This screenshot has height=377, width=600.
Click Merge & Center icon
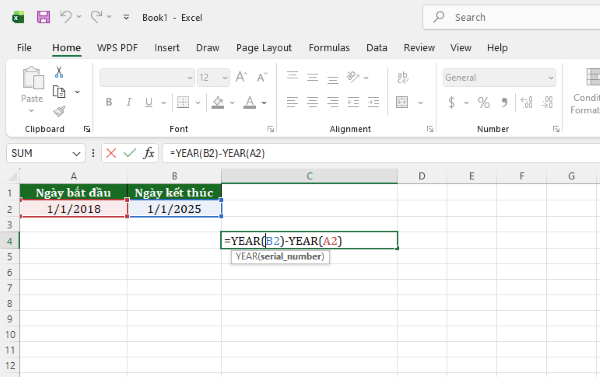[x=402, y=102]
